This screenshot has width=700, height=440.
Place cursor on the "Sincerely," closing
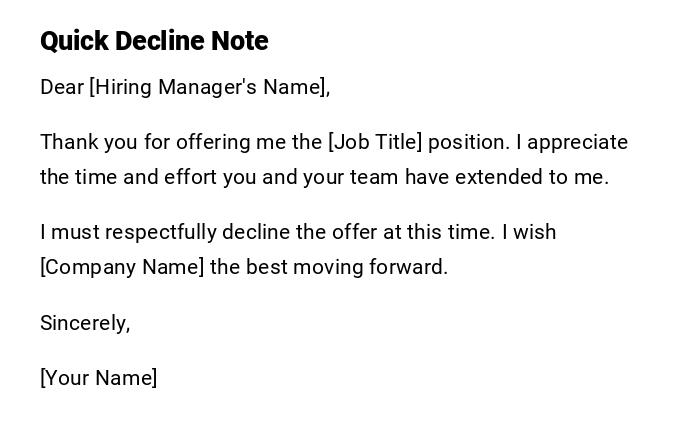85,323
